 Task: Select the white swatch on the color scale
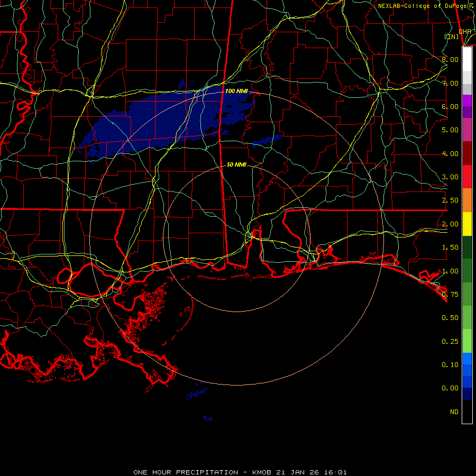point(467,59)
